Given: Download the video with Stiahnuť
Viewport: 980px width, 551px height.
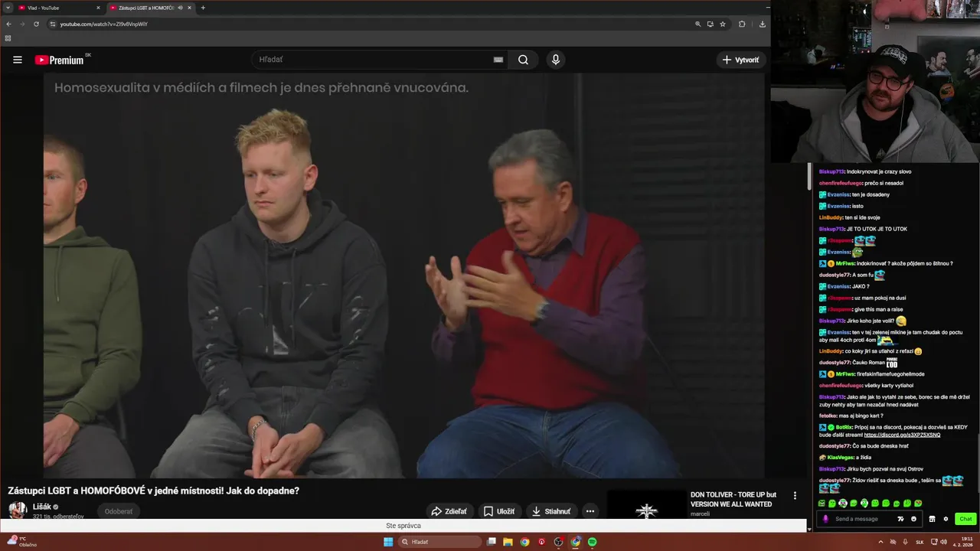Looking at the screenshot, I should coord(551,511).
